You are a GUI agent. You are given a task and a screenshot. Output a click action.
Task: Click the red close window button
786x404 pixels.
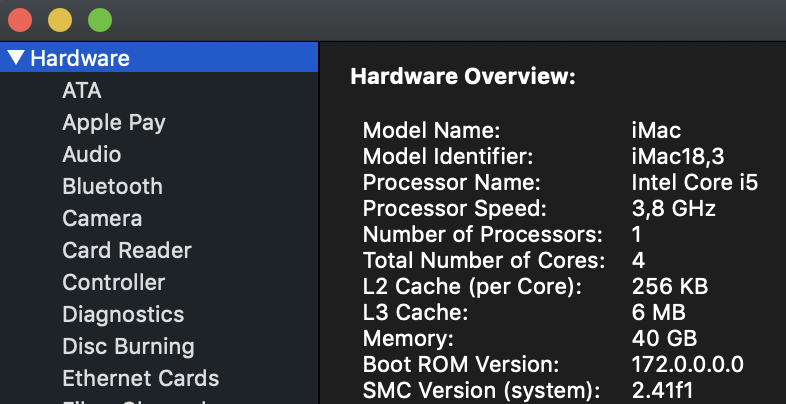coord(20,19)
